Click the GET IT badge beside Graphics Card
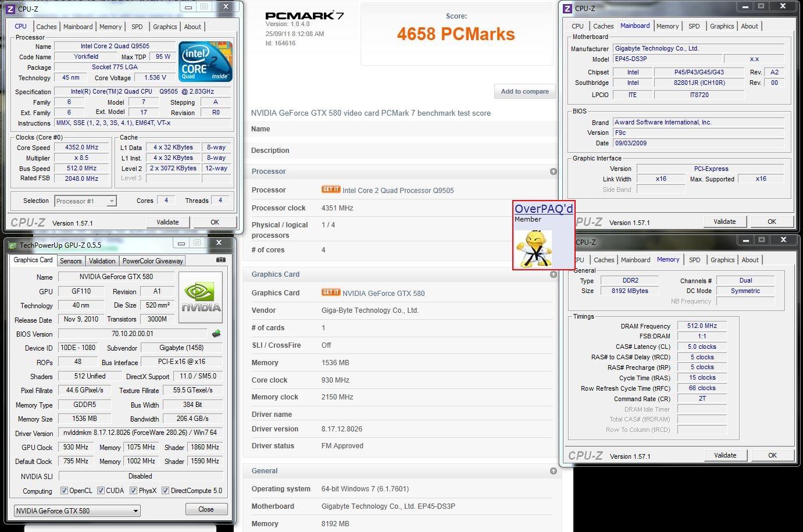The image size is (803, 532). pyautogui.click(x=331, y=292)
